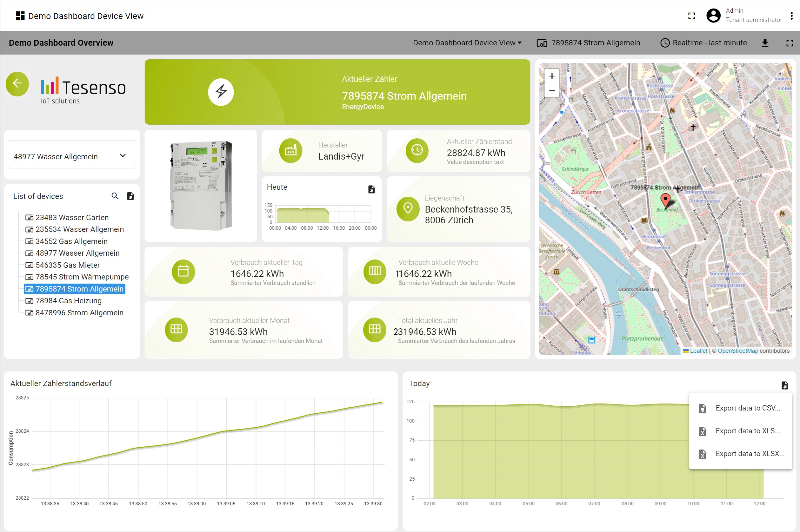The width and height of the screenshot is (800, 532).
Task: Open the OpenStreetMap link
Action: (737, 351)
